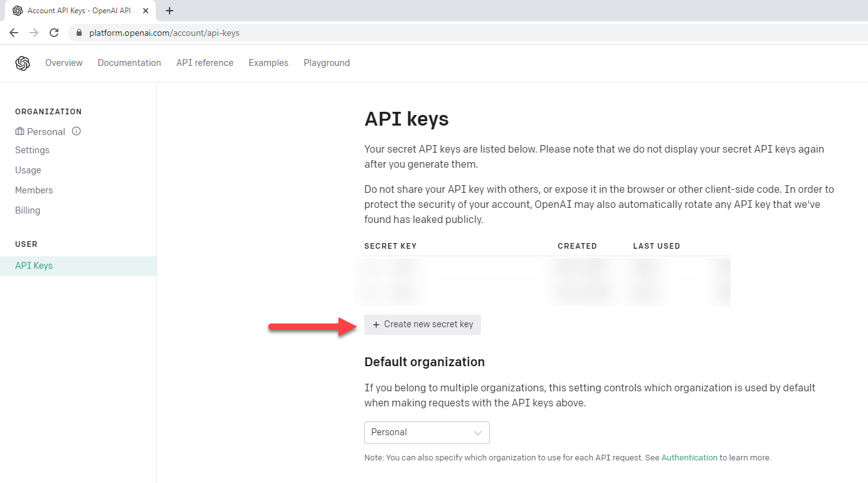
Task: Click the browser address bar URL
Action: [165, 33]
